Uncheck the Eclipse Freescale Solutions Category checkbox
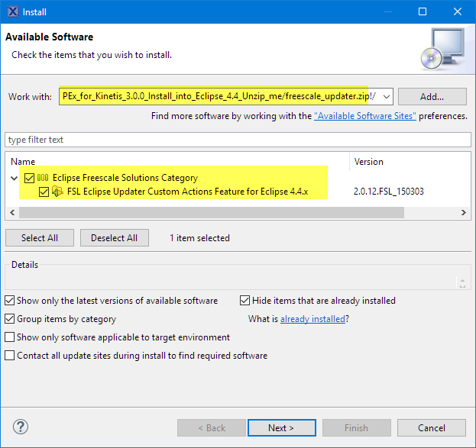 pyautogui.click(x=30, y=178)
